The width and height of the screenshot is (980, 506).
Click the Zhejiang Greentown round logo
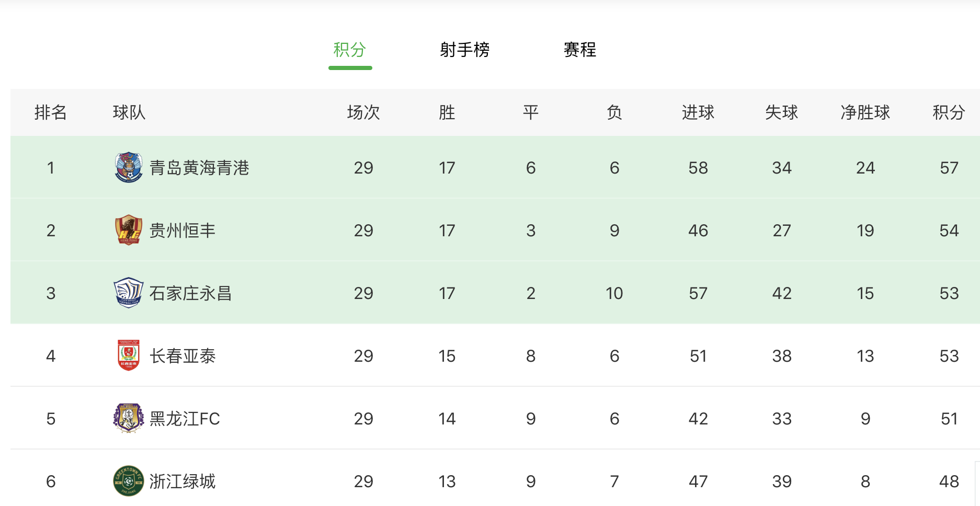point(129,481)
